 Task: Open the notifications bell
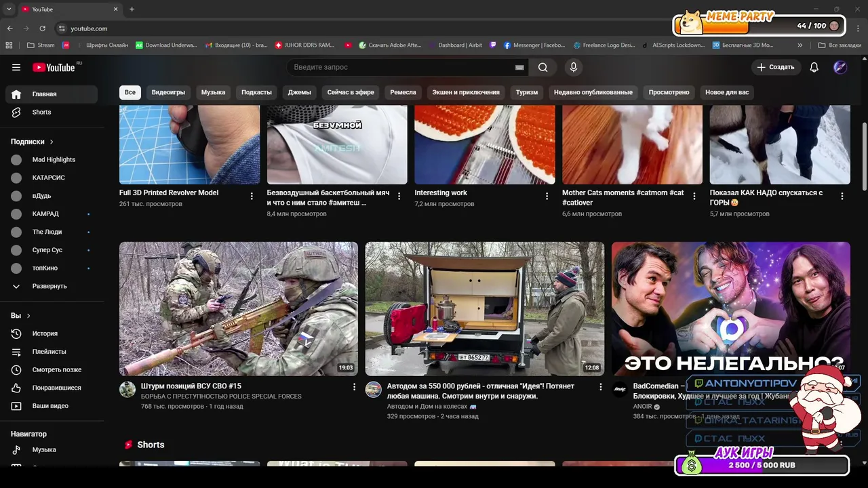[814, 67]
